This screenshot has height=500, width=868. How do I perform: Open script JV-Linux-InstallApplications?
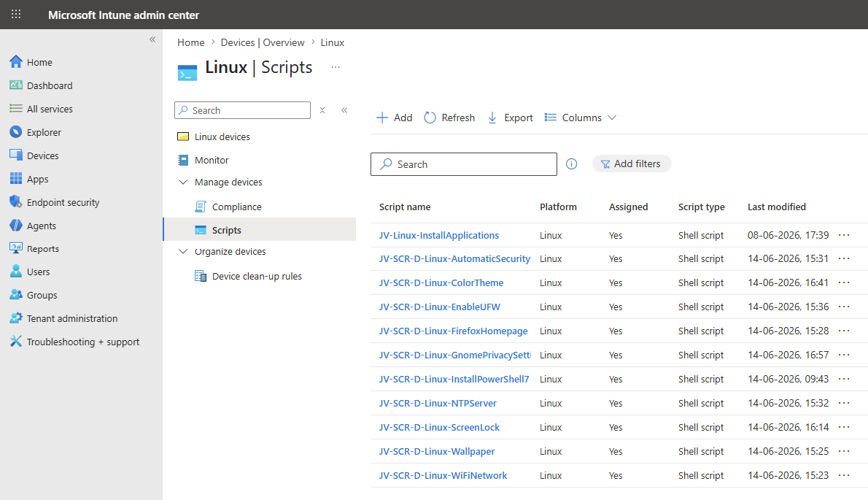pos(439,235)
